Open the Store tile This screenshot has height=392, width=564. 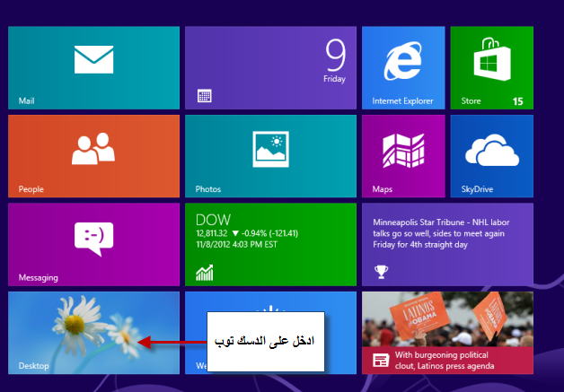(491, 67)
